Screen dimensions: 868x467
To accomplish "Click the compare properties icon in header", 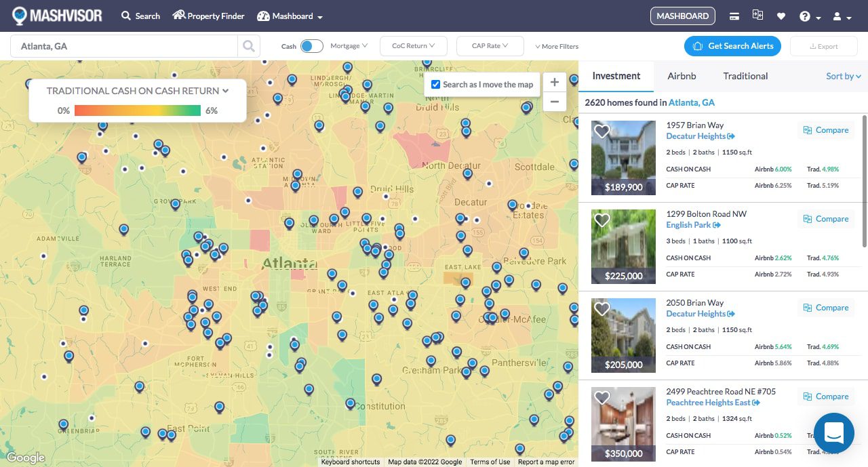I will [757, 15].
